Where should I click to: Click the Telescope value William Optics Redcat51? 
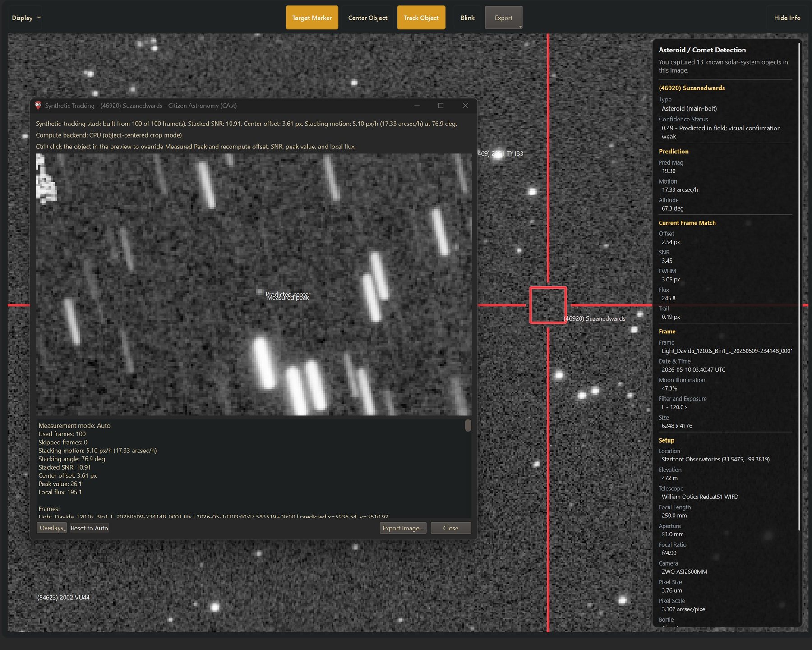(700, 497)
